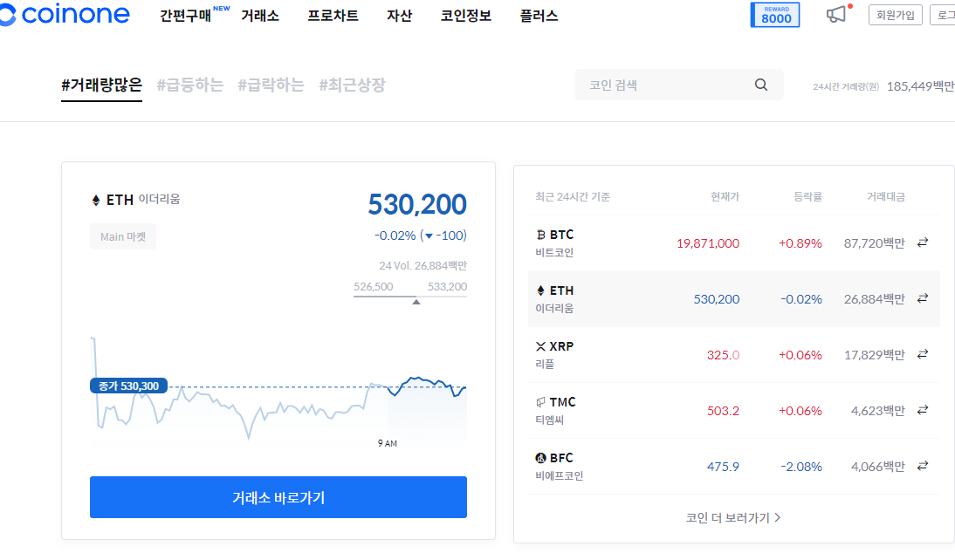Click the TMC price 503.2
The width and height of the screenshot is (955, 560).
pos(723,411)
